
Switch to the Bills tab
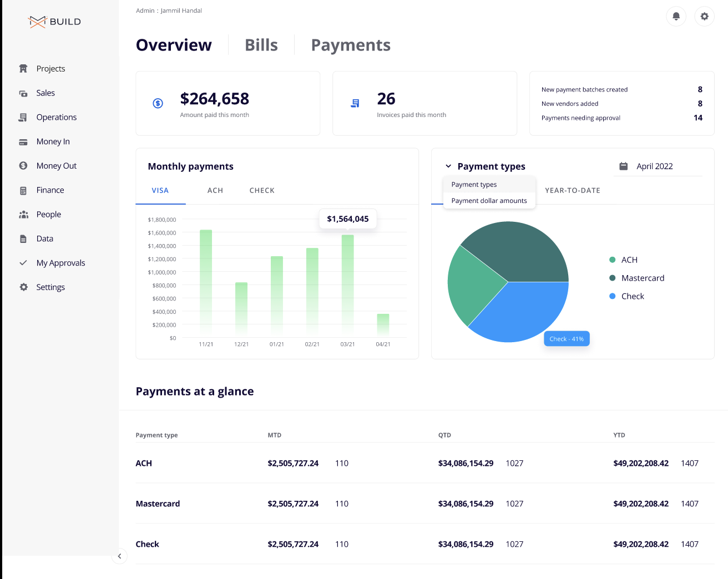tap(261, 45)
